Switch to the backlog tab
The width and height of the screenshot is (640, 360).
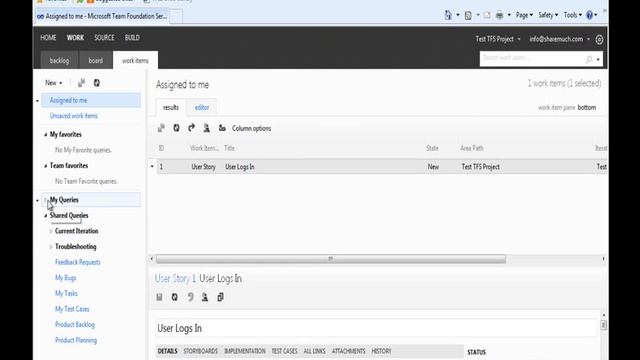59,60
